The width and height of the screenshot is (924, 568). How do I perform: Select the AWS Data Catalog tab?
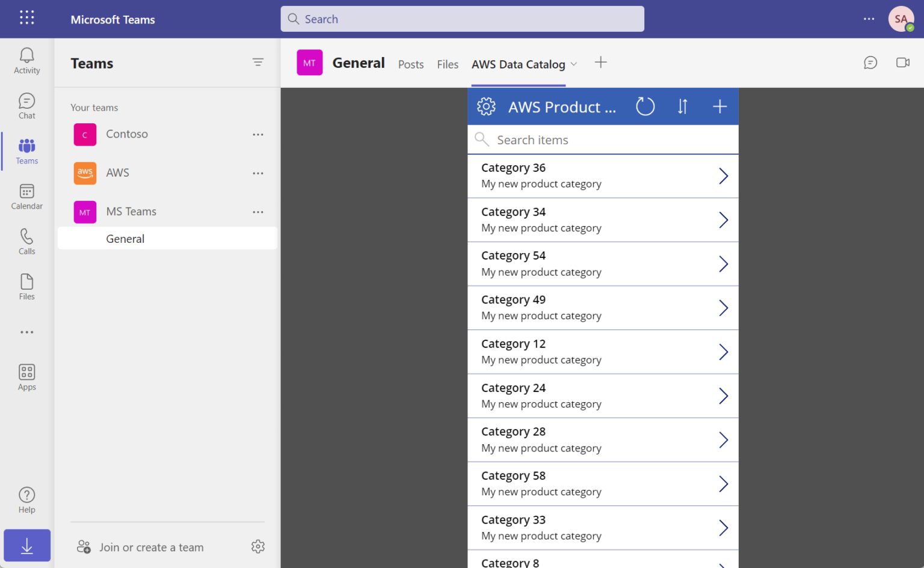point(519,64)
